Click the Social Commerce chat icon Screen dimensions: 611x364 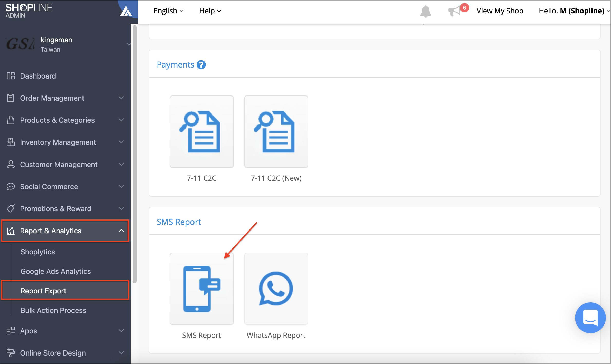click(x=11, y=186)
